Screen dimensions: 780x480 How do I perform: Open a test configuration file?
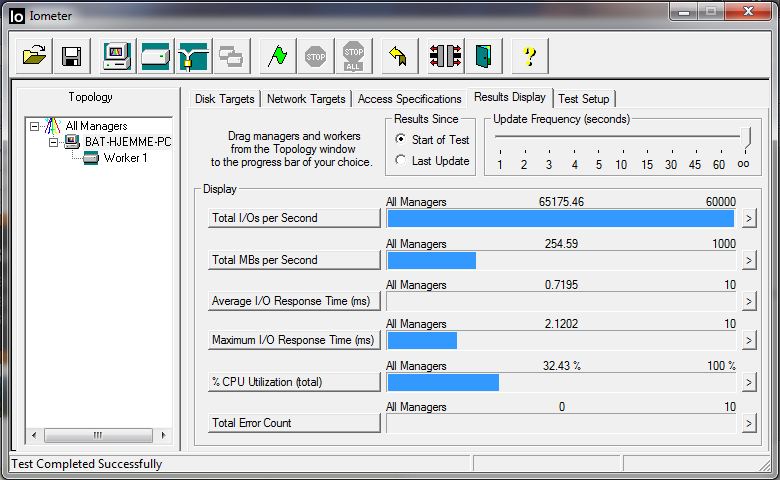tap(34, 56)
